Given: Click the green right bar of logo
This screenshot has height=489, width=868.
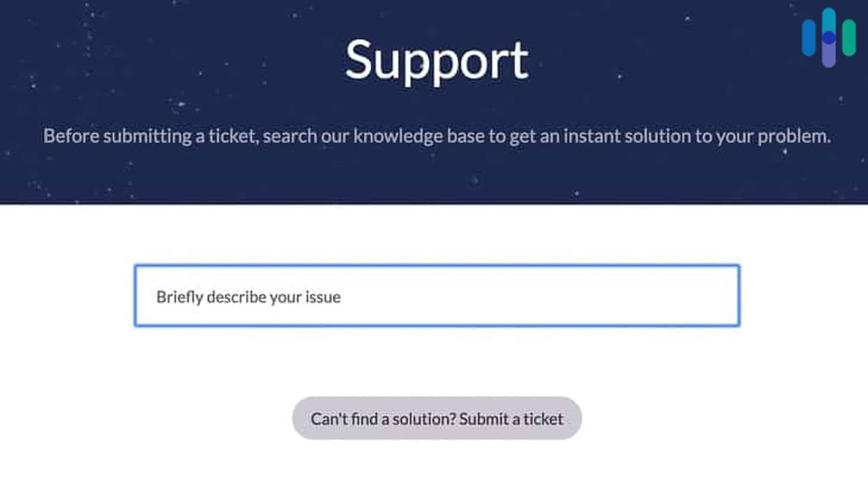Looking at the screenshot, I should [x=849, y=38].
